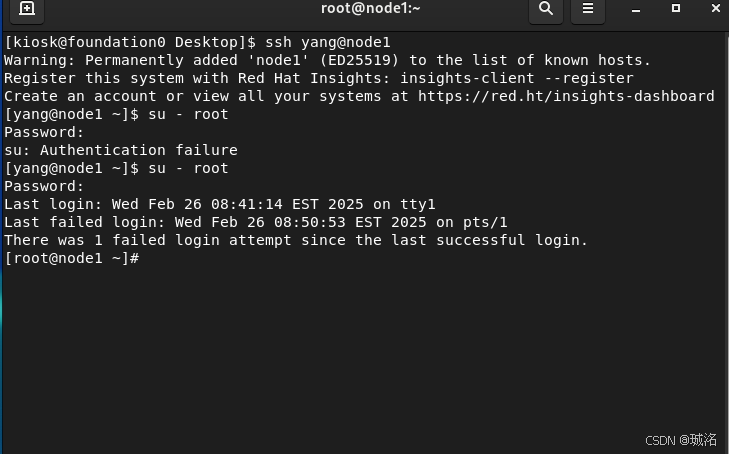Click the first 'su - root' command

pyautogui.click(x=188, y=114)
